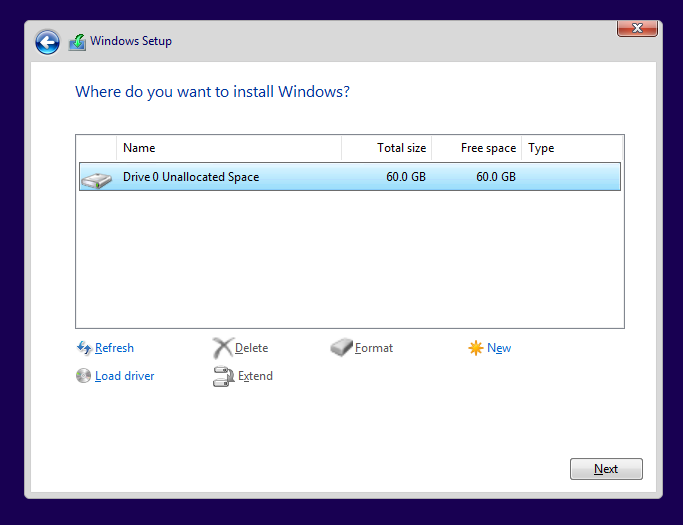Close the Windows Setup dialog
The width and height of the screenshot is (683, 525).
tap(637, 28)
